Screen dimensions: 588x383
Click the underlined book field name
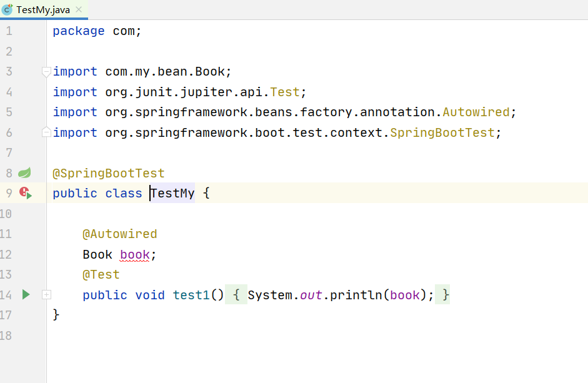(134, 254)
